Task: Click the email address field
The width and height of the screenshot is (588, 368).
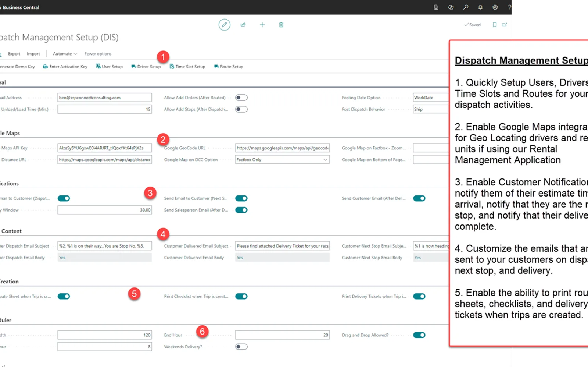Action: (x=105, y=98)
